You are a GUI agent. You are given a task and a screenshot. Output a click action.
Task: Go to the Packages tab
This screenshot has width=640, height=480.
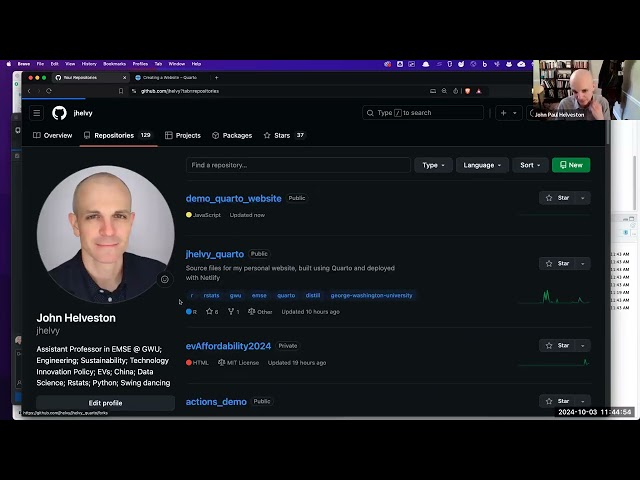(x=232, y=136)
